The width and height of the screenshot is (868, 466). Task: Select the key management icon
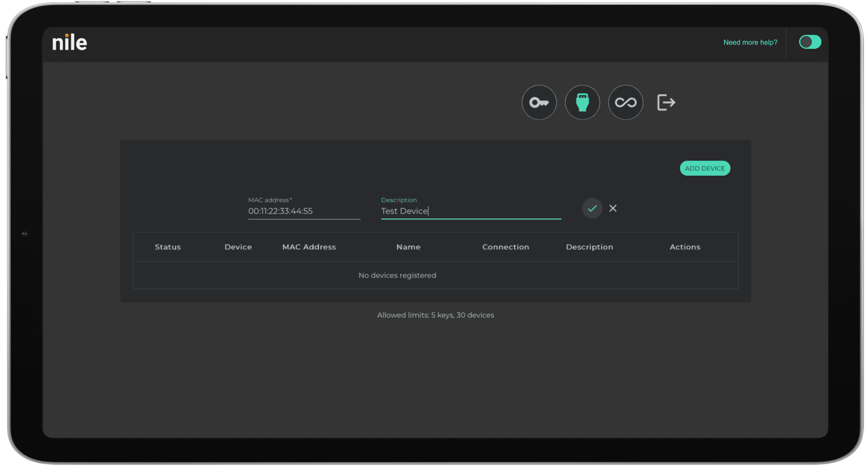pyautogui.click(x=539, y=102)
